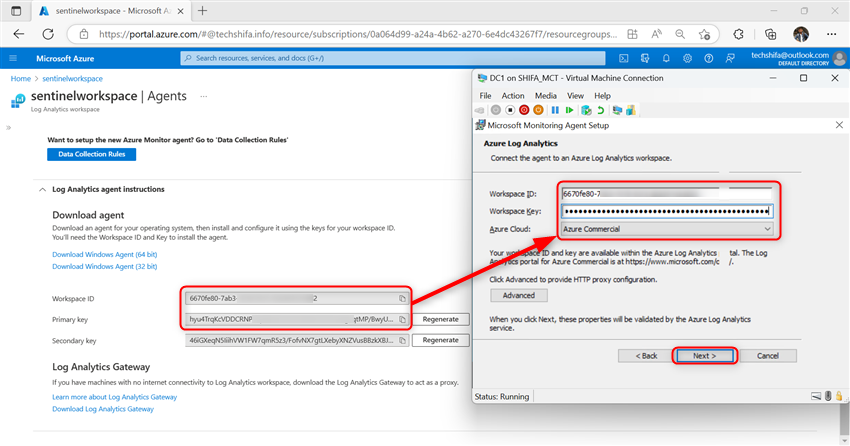
Task: Click Next in Monitoring Agent Setup
Action: [x=704, y=356]
